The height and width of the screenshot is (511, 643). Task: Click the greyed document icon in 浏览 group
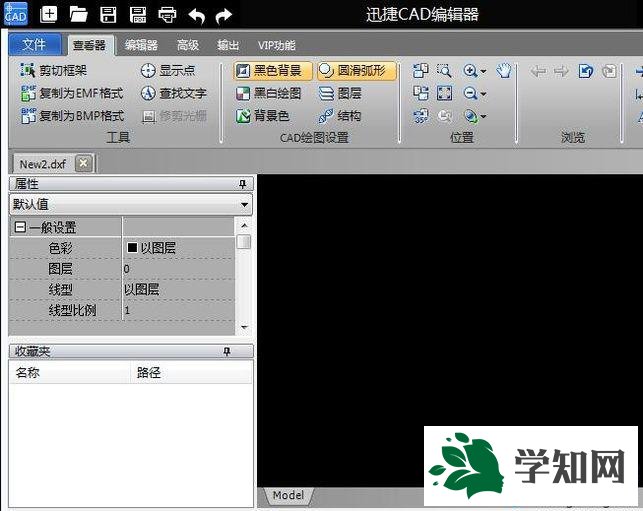point(609,71)
